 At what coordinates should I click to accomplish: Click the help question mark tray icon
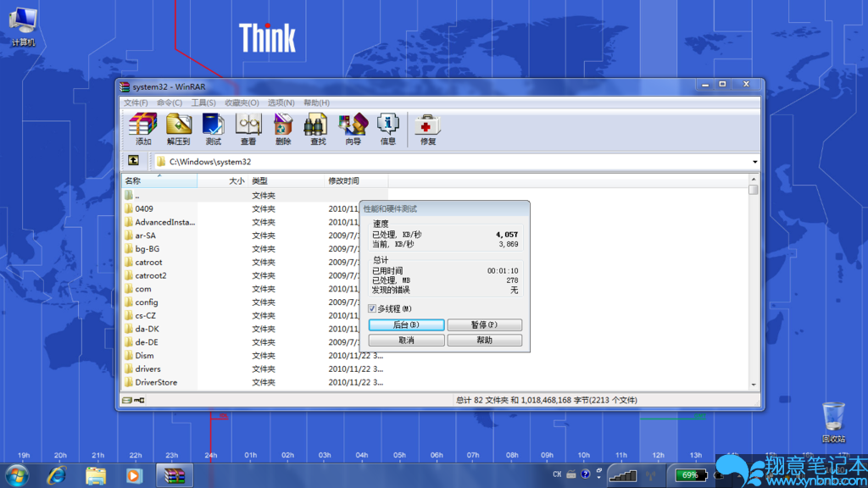[586, 474]
